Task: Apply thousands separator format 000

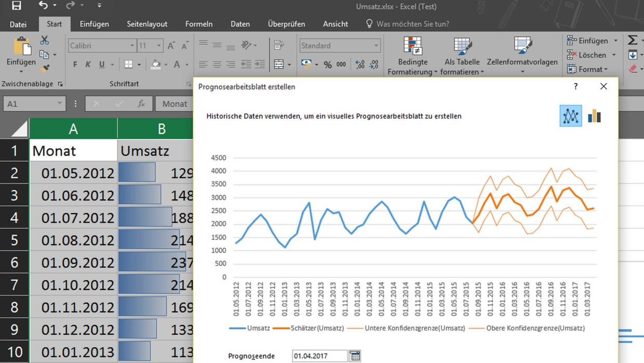Action: click(x=341, y=64)
